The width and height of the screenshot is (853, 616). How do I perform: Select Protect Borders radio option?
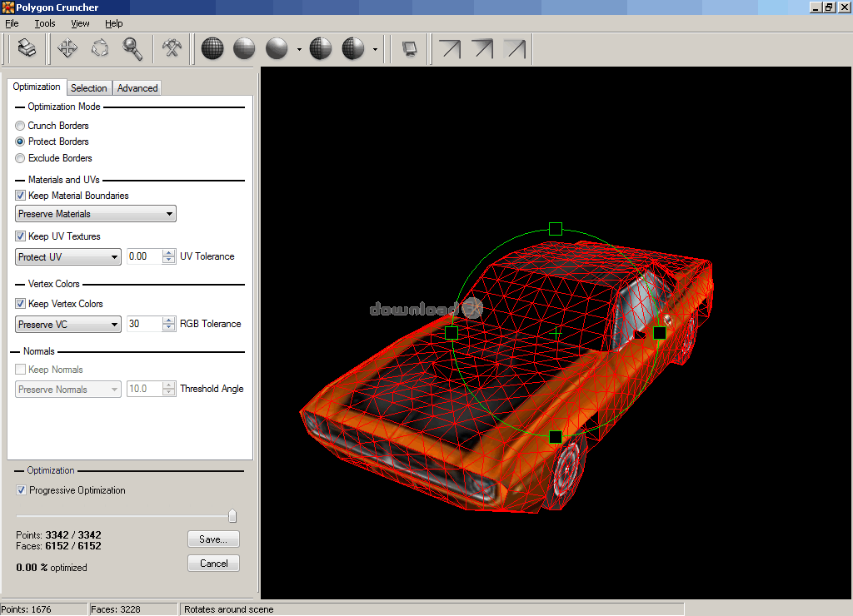[20, 142]
